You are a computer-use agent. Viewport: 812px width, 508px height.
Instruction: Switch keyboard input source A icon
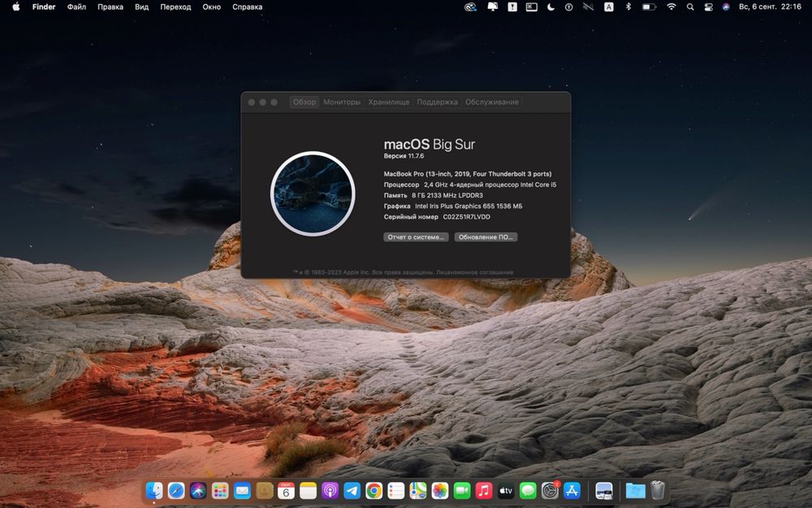[609, 7]
